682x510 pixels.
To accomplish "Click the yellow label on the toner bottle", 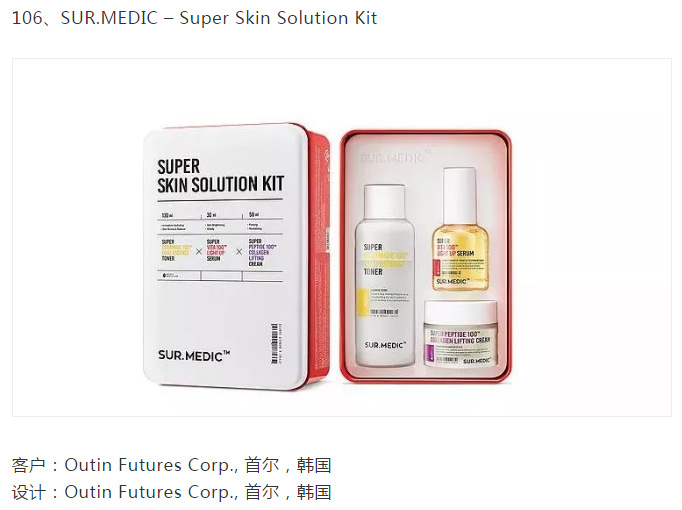I will coord(360,299).
